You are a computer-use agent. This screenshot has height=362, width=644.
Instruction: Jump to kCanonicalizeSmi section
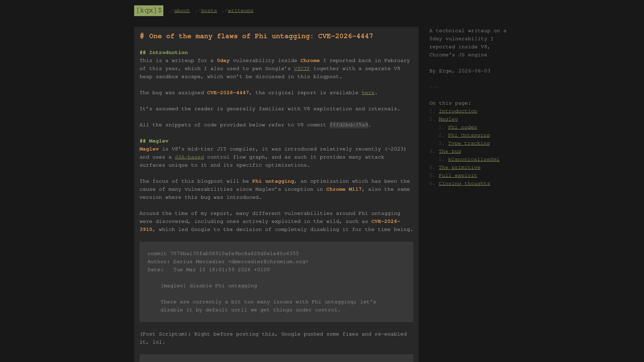[x=474, y=160]
